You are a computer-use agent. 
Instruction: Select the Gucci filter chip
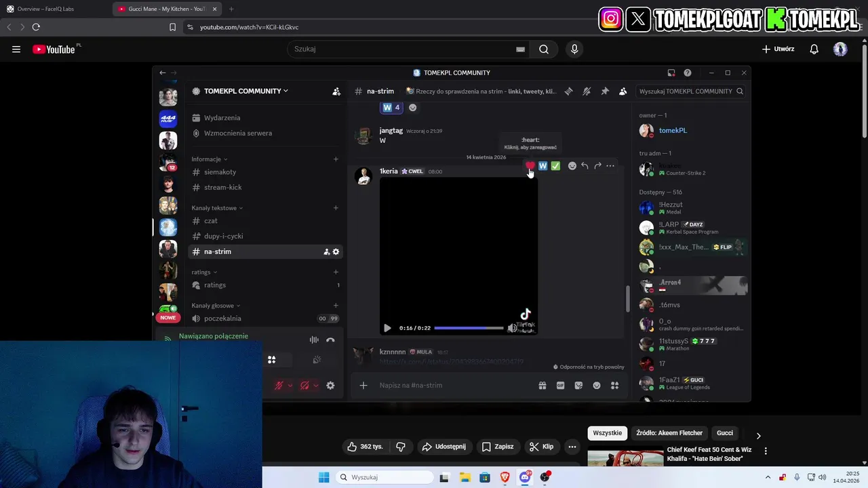725,433
